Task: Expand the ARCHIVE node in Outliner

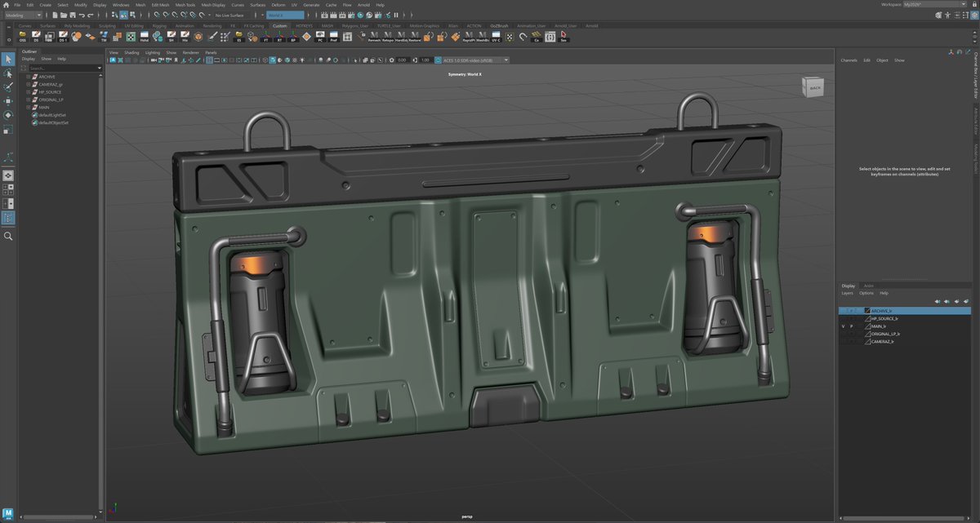Action: [28, 77]
